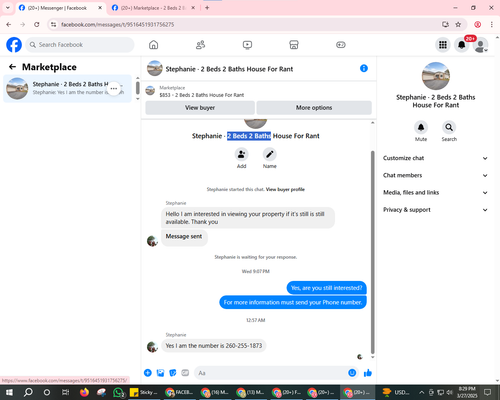Open the Video/Watch icon

[247, 45]
